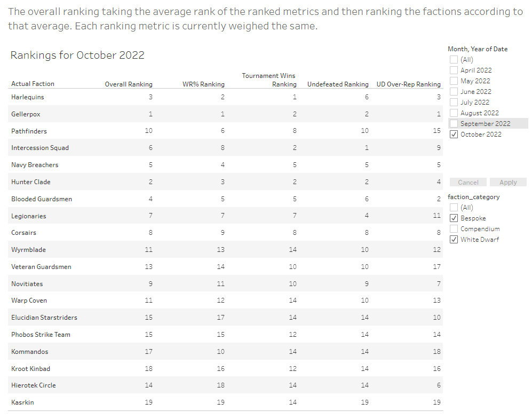The height and width of the screenshot is (419, 532).
Task: Select the July 2022 checkbox
Action: pyautogui.click(x=454, y=102)
